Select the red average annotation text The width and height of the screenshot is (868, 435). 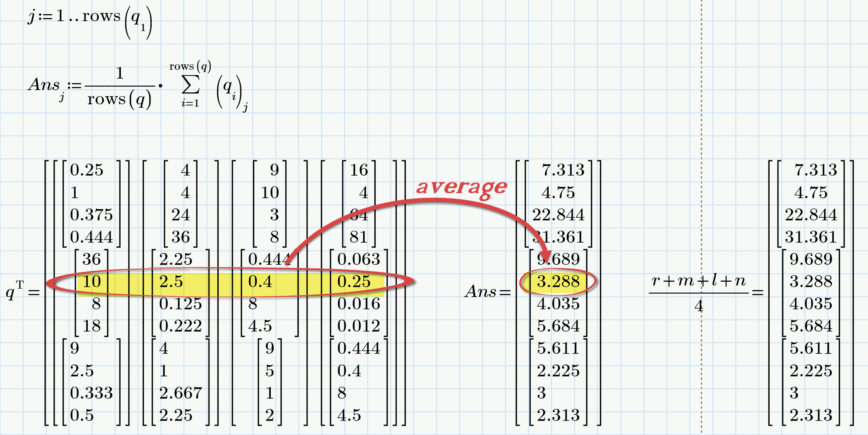(x=461, y=187)
